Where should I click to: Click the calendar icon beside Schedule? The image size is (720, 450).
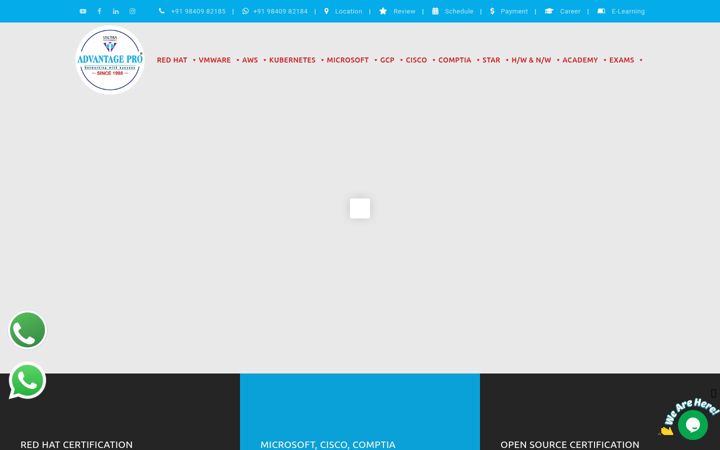pos(435,11)
